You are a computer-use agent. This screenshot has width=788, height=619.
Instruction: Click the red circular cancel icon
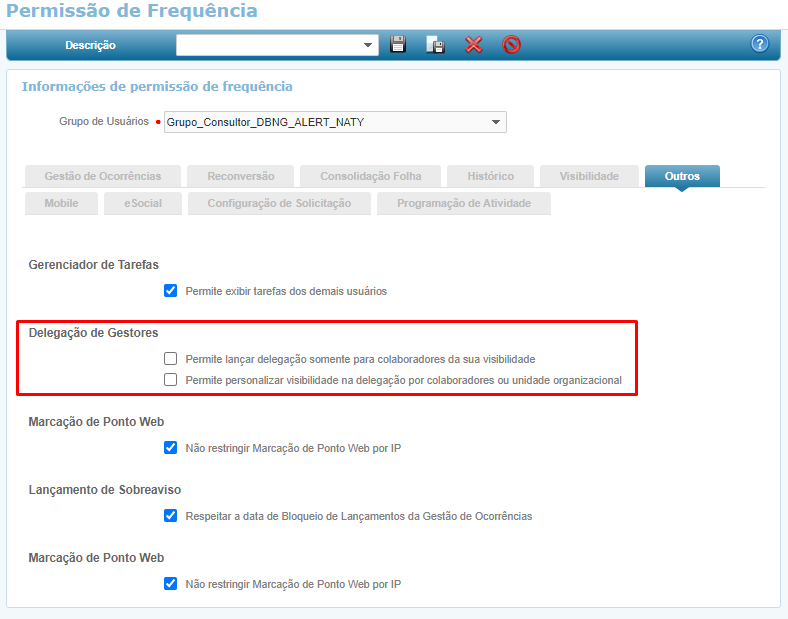click(511, 45)
